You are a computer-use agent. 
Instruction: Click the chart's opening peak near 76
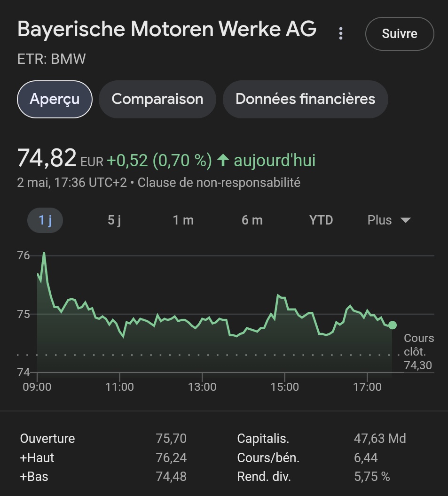(44, 253)
